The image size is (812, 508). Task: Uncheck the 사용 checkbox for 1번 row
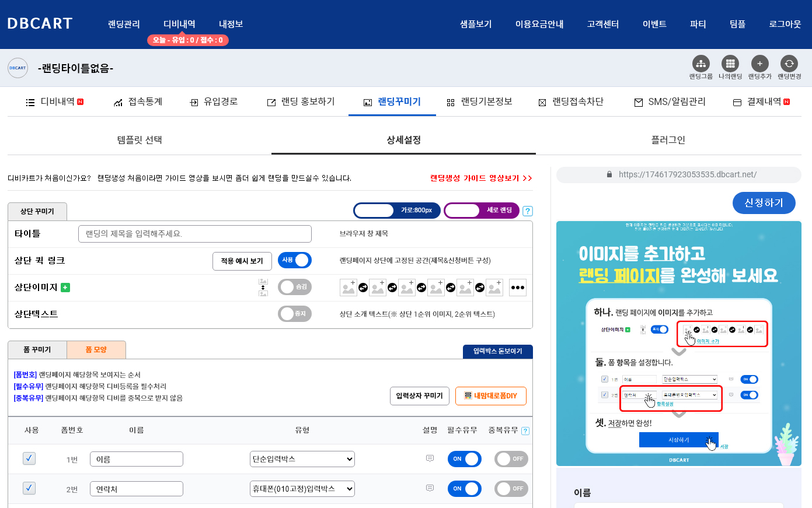(x=29, y=458)
